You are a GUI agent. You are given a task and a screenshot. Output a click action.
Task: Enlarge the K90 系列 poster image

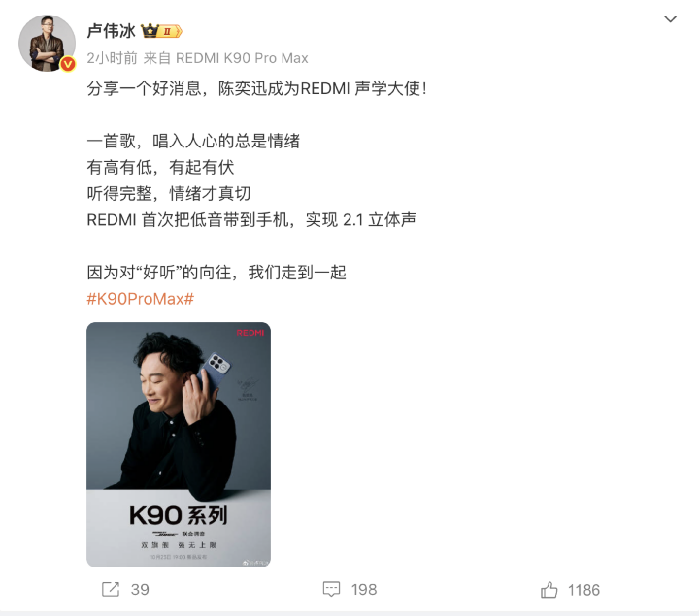[x=179, y=444]
